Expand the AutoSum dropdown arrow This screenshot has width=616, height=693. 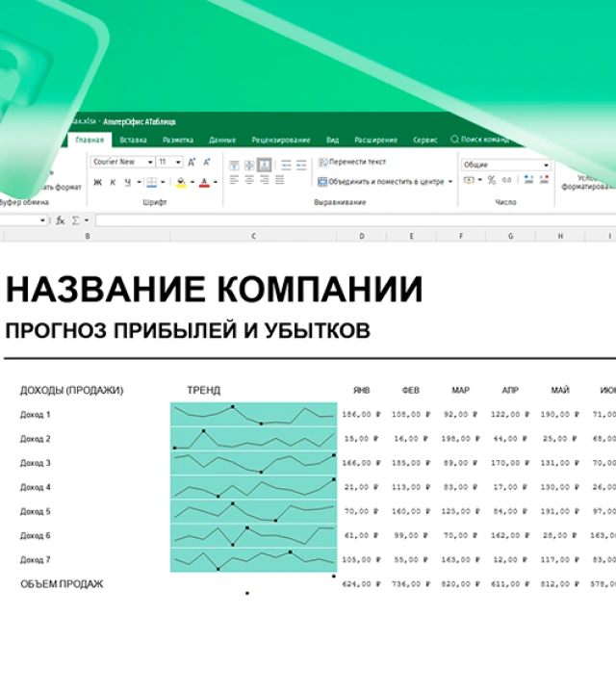click(87, 220)
